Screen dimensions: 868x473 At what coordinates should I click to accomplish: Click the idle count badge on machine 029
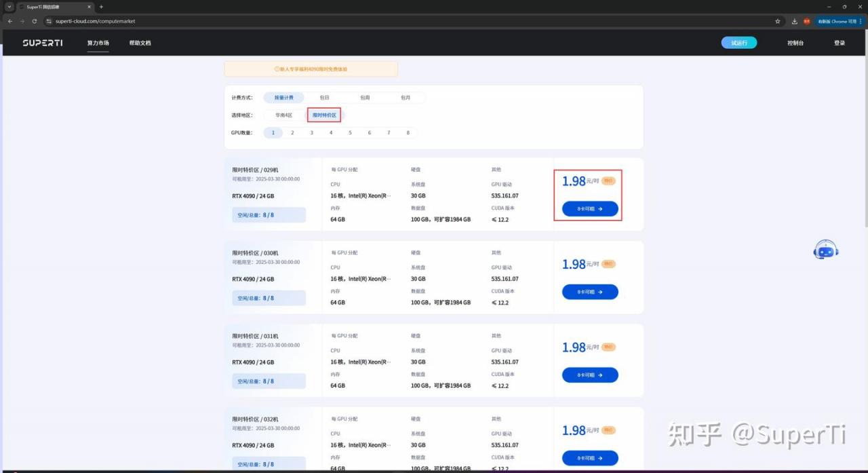click(x=269, y=215)
